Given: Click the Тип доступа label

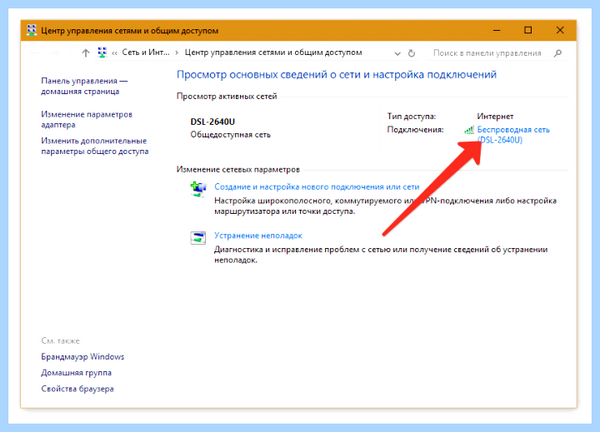Looking at the screenshot, I should [411, 116].
